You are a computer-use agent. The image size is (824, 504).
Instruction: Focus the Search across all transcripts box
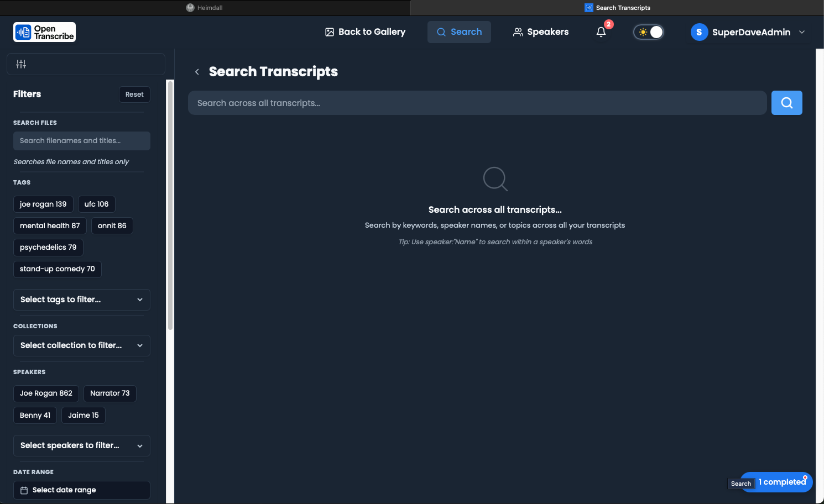pos(477,103)
